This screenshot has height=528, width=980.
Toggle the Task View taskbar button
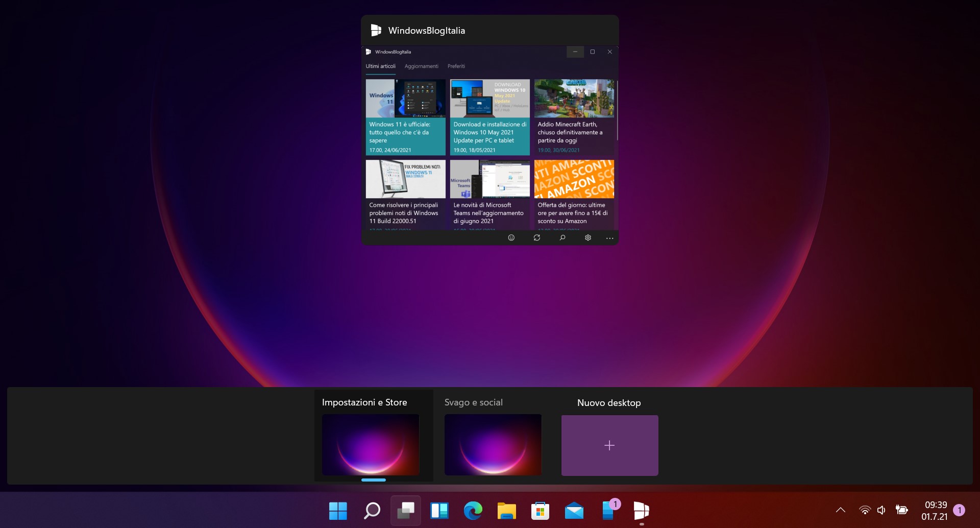coord(406,511)
